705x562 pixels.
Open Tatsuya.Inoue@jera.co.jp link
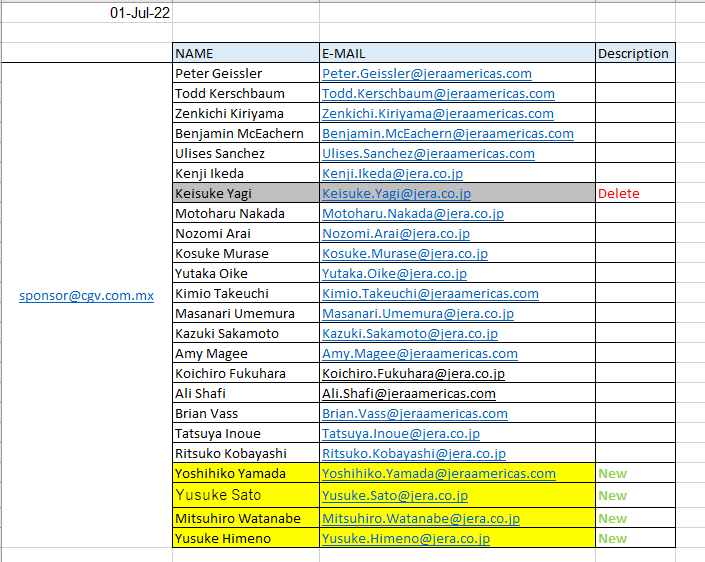click(401, 433)
